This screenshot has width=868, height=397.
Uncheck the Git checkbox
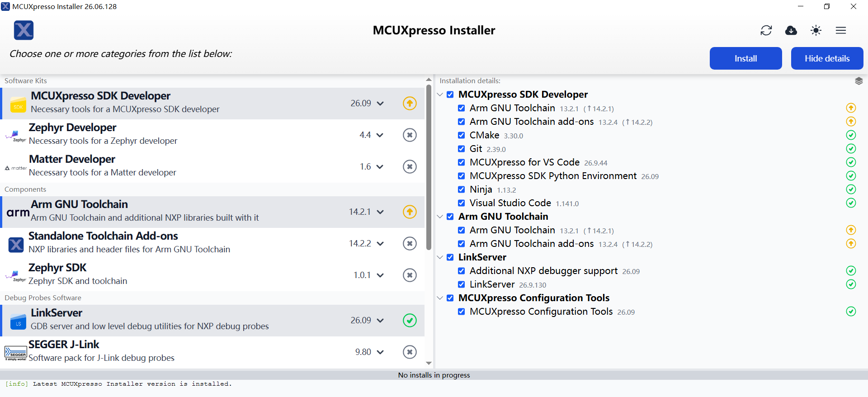point(461,149)
